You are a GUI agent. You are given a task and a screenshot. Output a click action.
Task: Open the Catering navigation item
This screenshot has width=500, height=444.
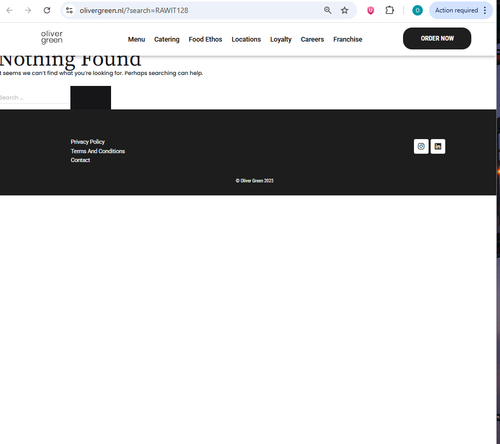tap(167, 39)
